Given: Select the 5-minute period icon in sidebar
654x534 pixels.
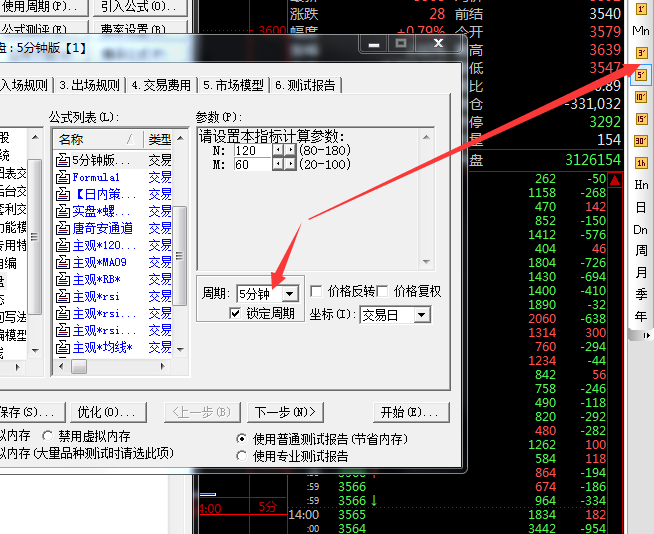Looking at the screenshot, I should coord(641,75).
